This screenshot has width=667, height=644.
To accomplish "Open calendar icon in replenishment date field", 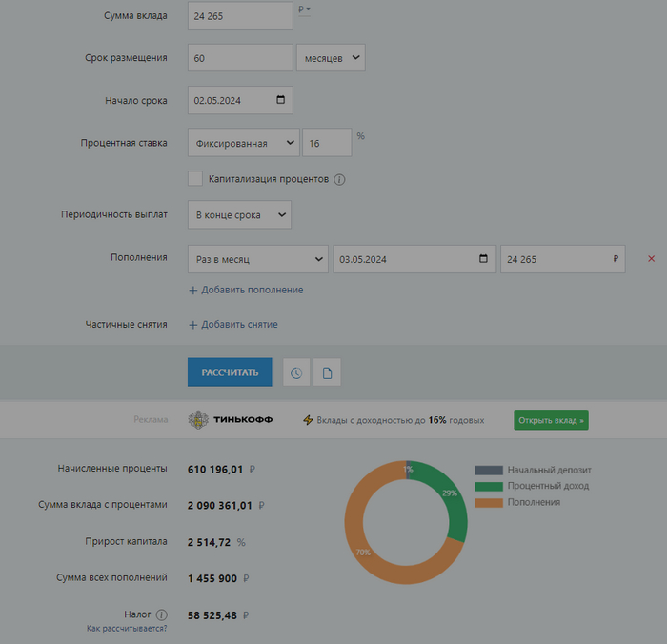I will coord(483,258).
